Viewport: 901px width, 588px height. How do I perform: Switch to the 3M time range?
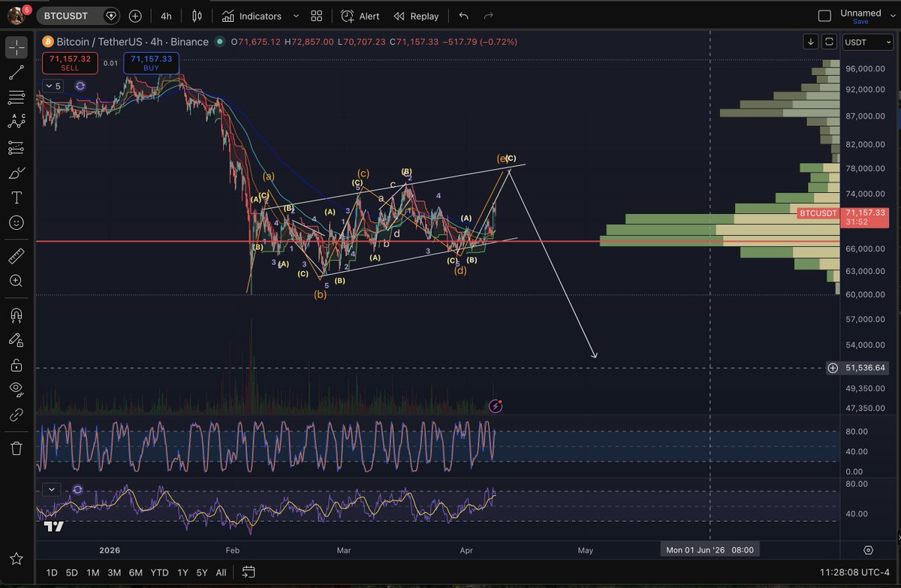pos(114,572)
